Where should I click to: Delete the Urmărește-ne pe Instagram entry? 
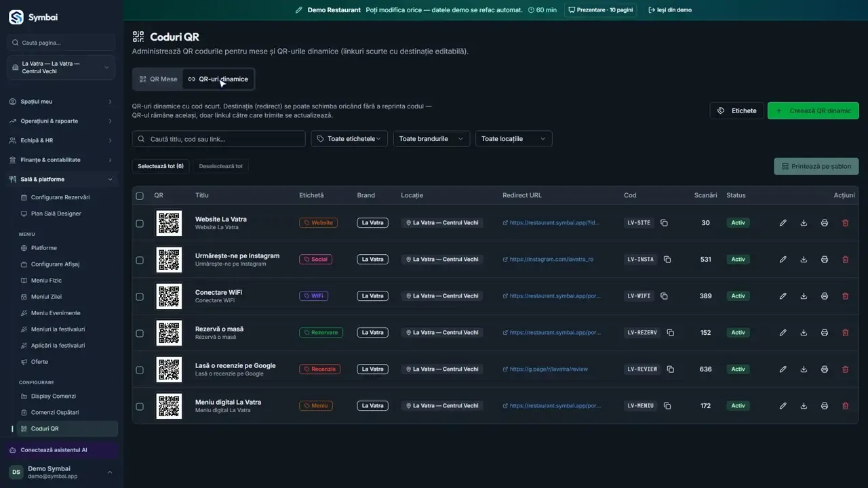tap(845, 260)
